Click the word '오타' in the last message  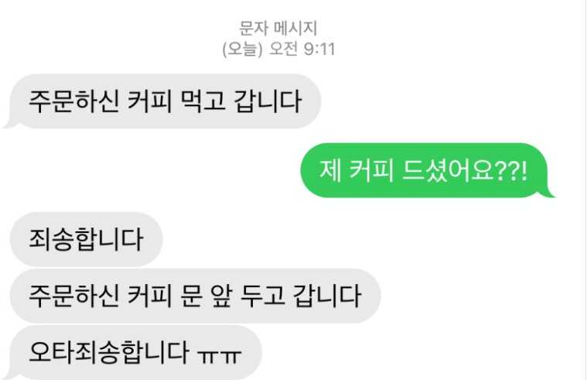[x=52, y=352]
